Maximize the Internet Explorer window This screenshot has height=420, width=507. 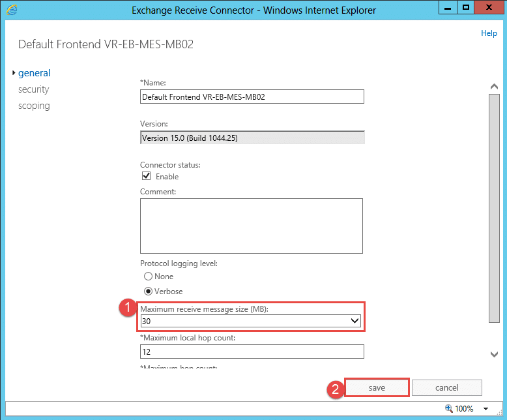465,8
